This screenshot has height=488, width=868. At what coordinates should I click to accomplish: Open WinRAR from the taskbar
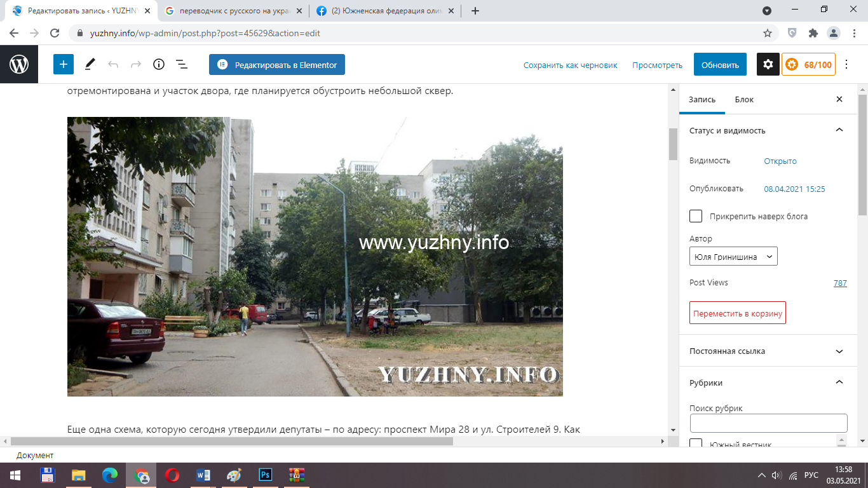pos(296,475)
